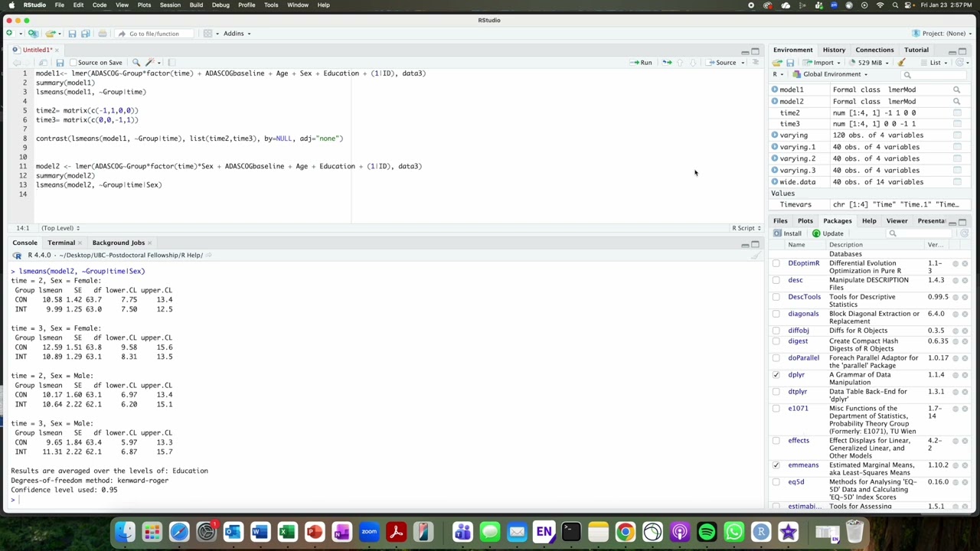This screenshot has width=980, height=551.
Task: Open the R language dropdown in Environment
Action: tap(777, 74)
